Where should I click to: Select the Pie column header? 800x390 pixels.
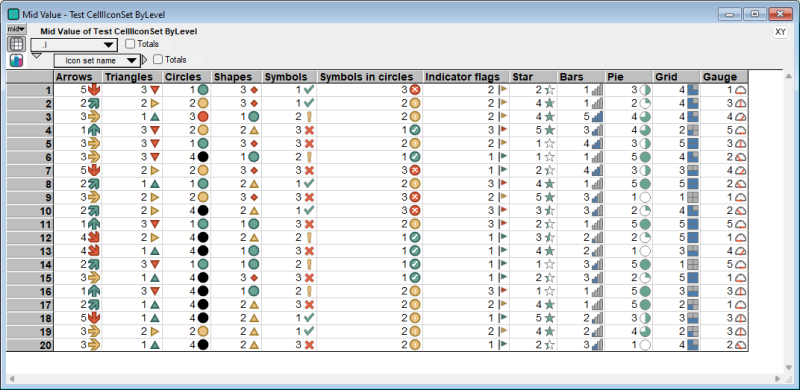(x=629, y=77)
